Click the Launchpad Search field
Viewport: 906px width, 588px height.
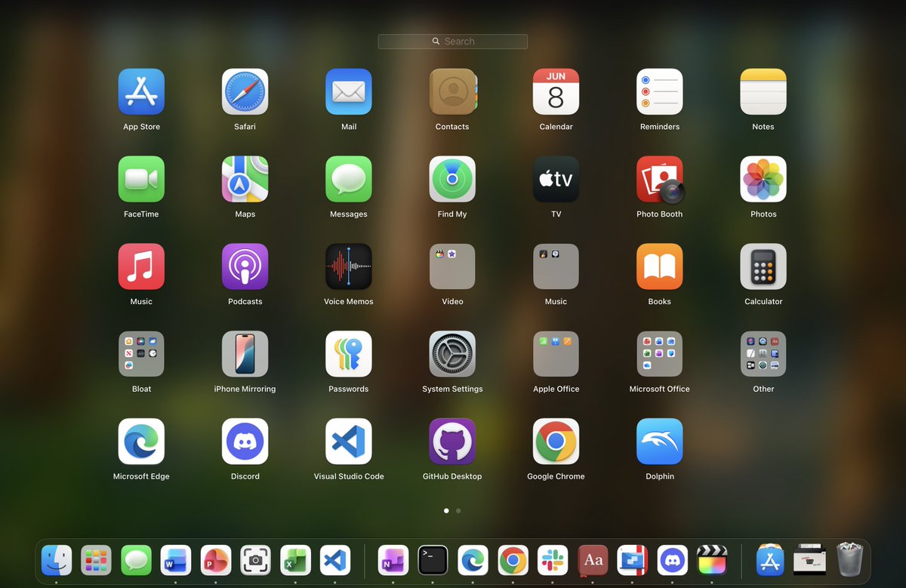click(453, 42)
